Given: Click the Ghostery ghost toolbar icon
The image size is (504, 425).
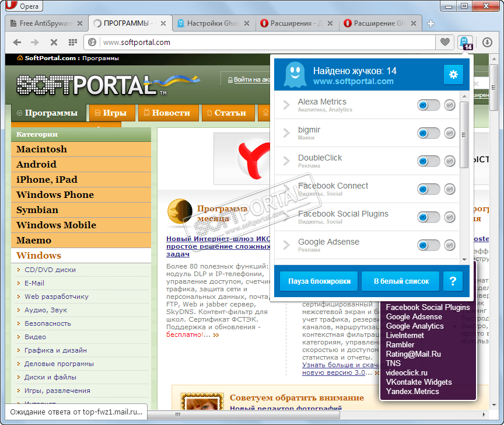Looking at the screenshot, I should coord(465,42).
